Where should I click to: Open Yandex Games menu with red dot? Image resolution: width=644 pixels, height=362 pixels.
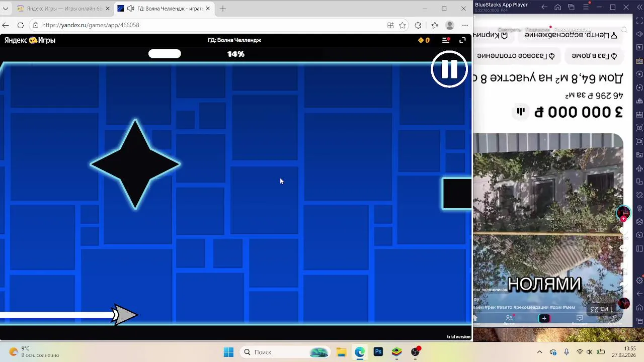tap(446, 40)
